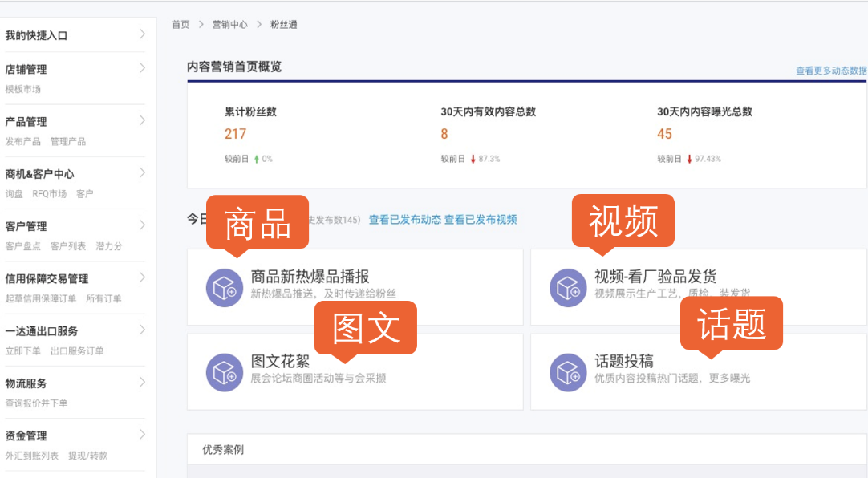Image resolution: width=868 pixels, height=478 pixels.
Task: Expand 我的快捷入口 sidebar arrow
Action: pos(142,34)
